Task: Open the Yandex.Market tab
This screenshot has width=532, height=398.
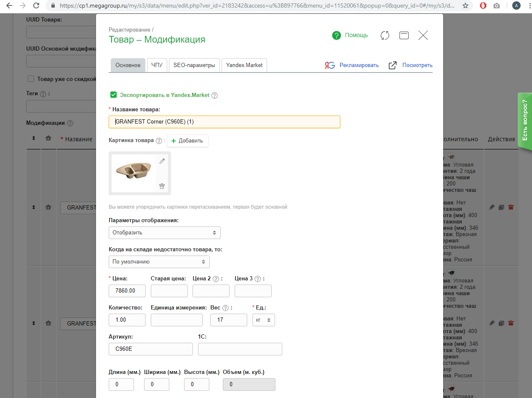Action: (x=244, y=65)
